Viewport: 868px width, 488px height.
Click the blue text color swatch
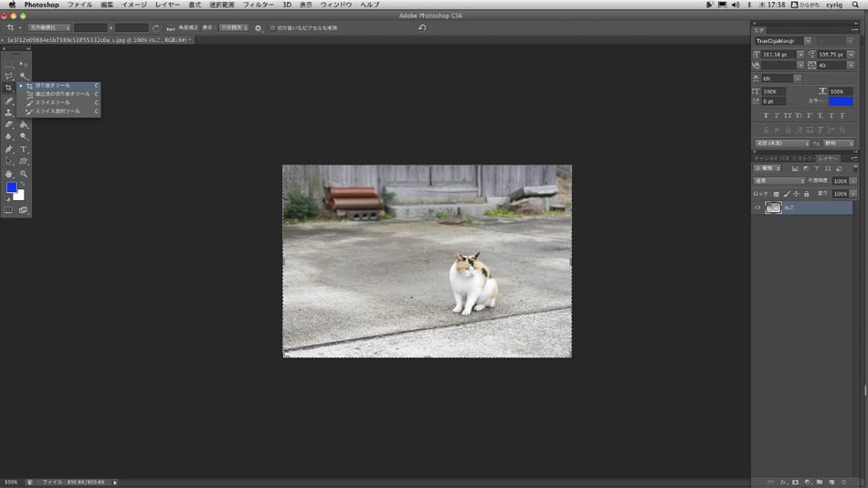[840, 101]
